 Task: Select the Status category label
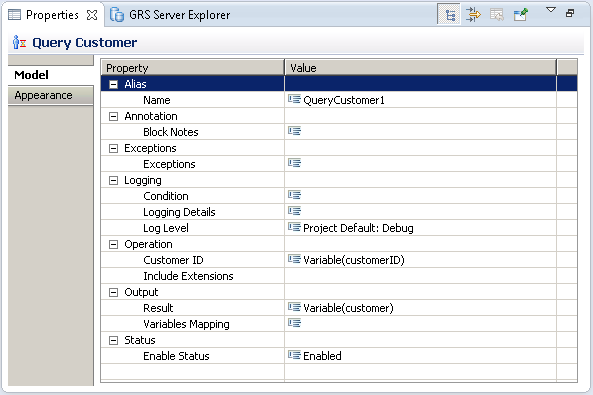point(140,340)
